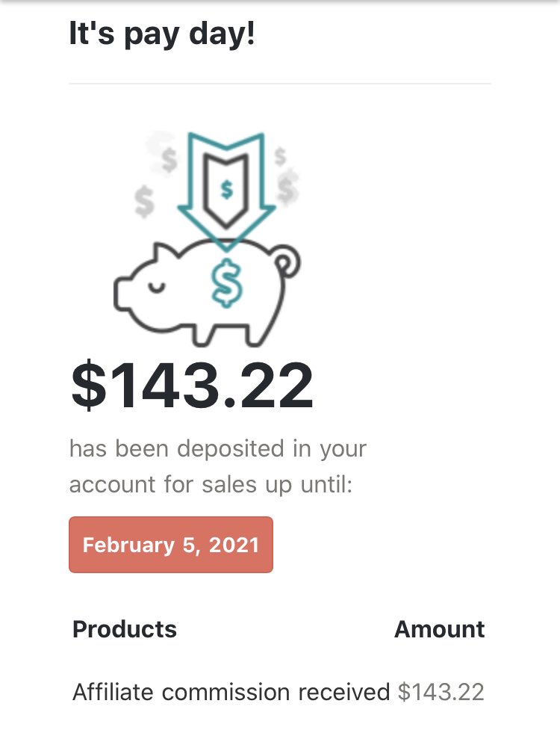
Task: Click the blurred dollar sign at far right
Action: (287, 187)
